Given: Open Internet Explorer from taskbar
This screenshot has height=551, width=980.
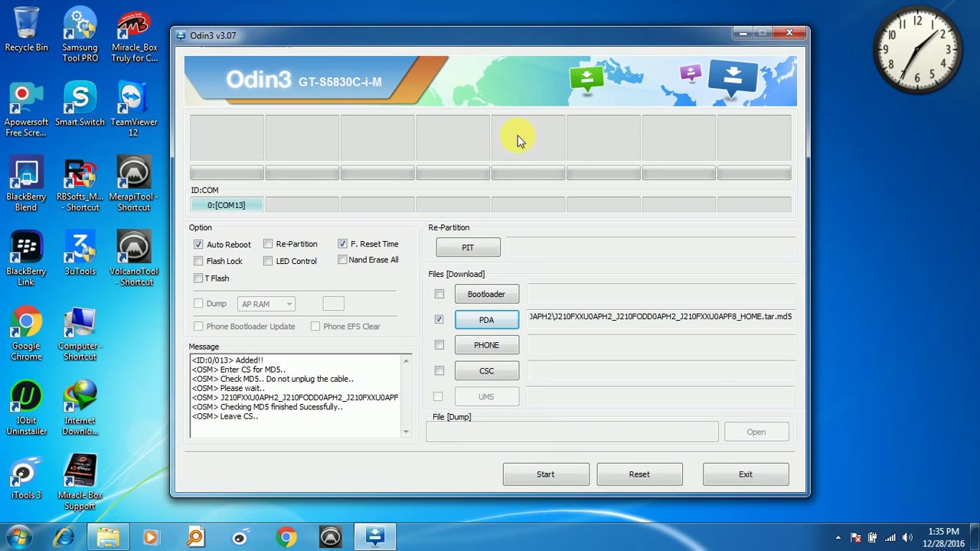Looking at the screenshot, I should [64, 537].
